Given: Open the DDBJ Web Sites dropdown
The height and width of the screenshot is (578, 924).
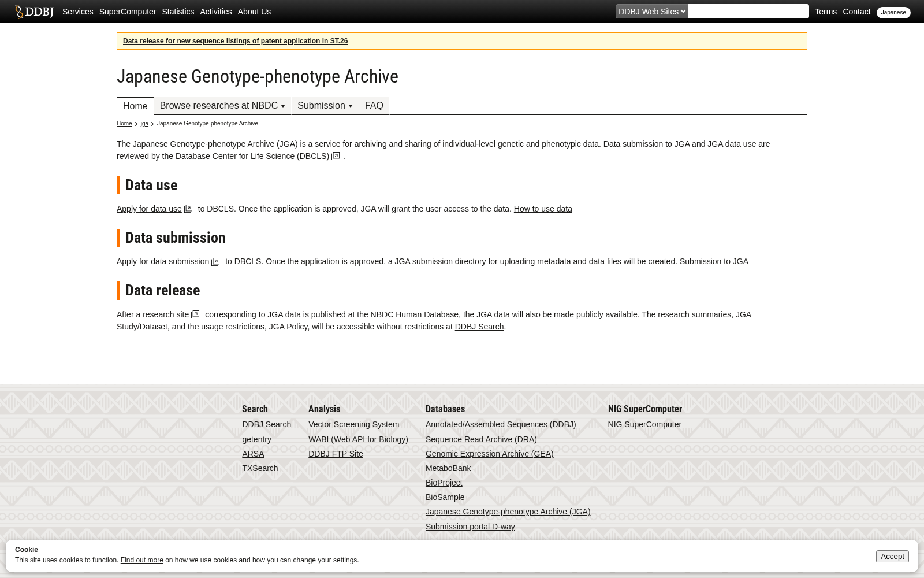Looking at the screenshot, I should (651, 11).
